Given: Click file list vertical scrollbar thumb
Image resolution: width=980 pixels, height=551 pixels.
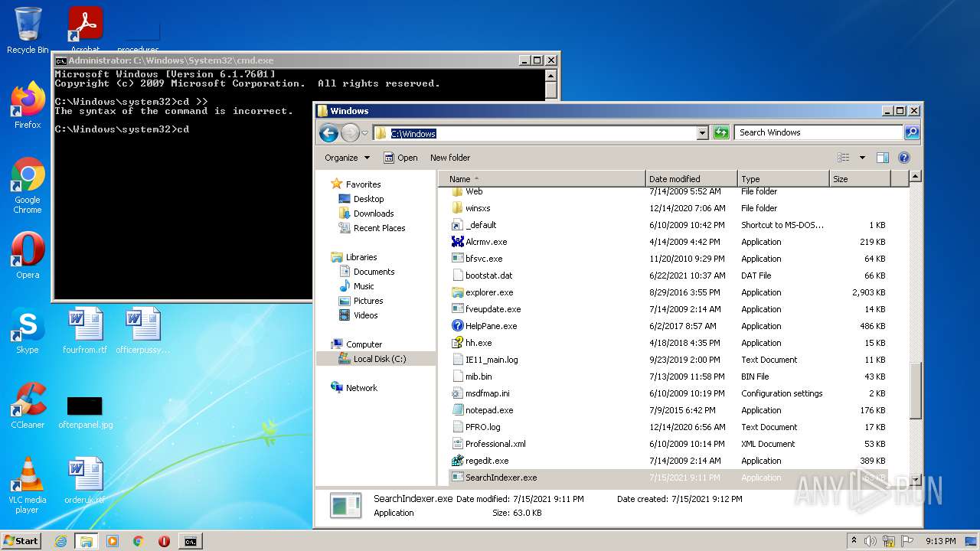Looking at the screenshot, I should click(x=915, y=391).
